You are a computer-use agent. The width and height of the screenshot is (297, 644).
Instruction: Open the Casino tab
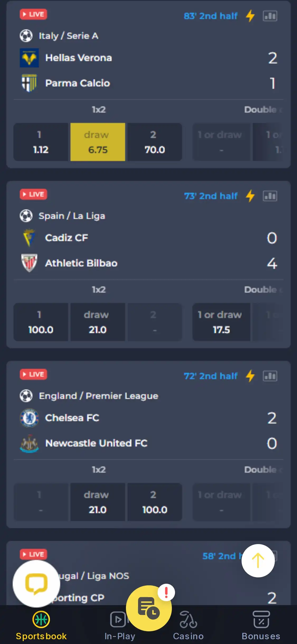[188, 625]
